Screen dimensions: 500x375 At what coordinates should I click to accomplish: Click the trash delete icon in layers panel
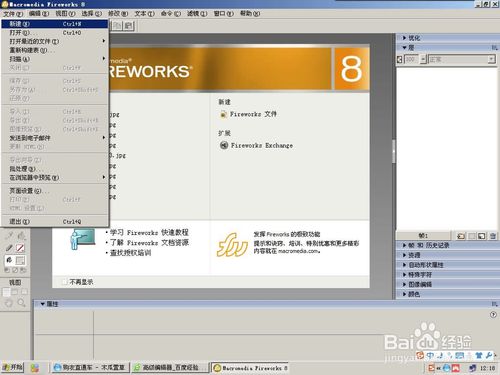pyautogui.click(x=493, y=236)
